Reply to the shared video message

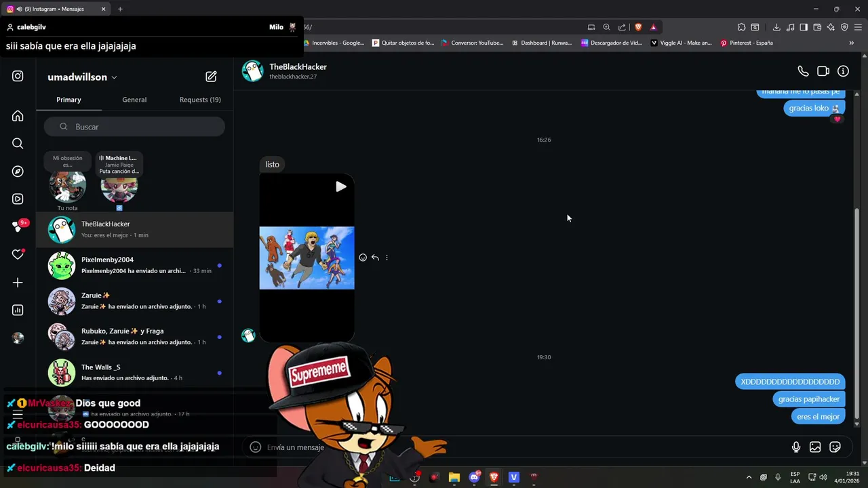tap(375, 258)
